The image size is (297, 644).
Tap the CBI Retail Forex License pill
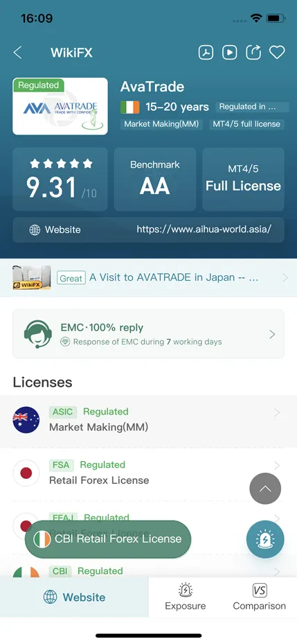(x=108, y=539)
